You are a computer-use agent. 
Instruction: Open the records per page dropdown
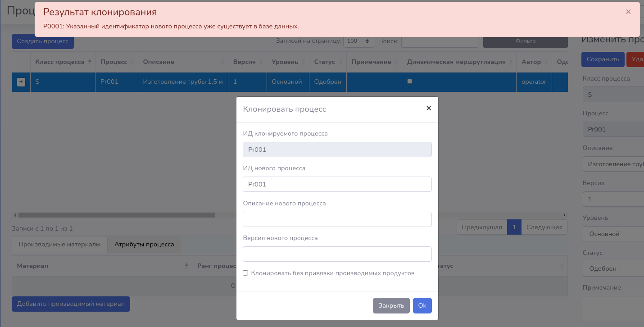[358, 41]
